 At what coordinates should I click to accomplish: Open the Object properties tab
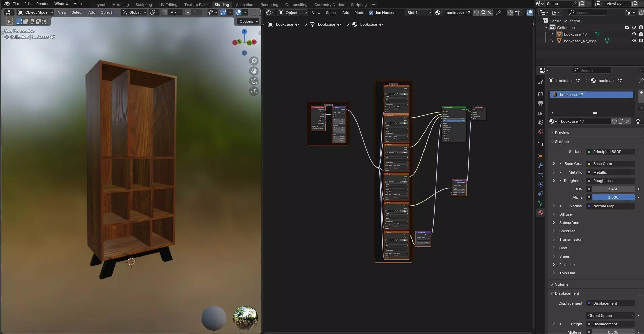point(541,156)
